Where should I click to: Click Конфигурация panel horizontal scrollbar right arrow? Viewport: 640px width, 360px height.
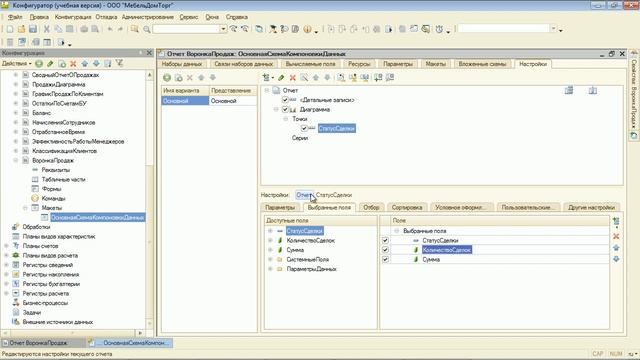(x=140, y=333)
